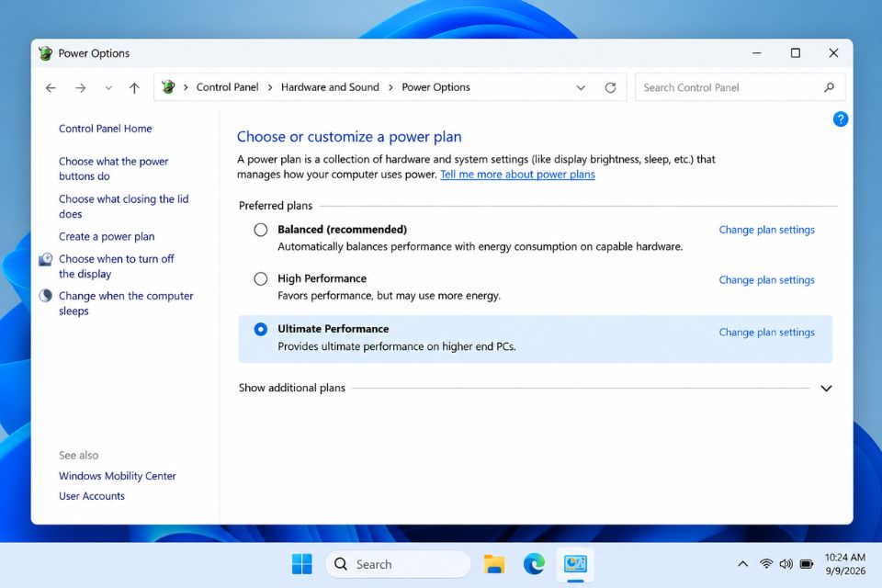This screenshot has width=882, height=588.
Task: Open Tell me more about power plans
Action: pyautogui.click(x=517, y=175)
